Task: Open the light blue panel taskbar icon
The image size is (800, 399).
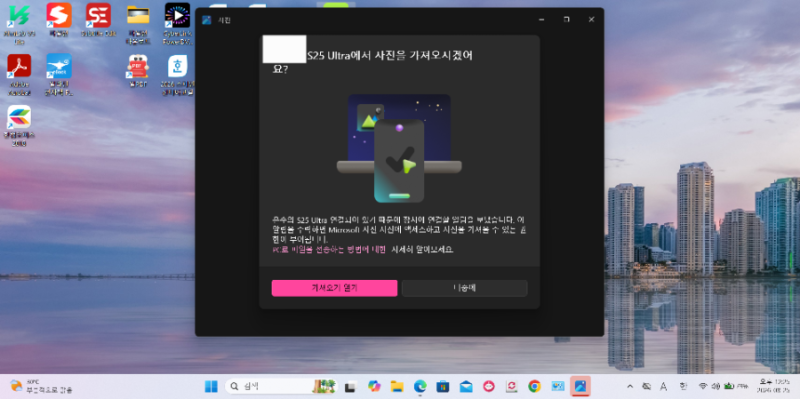Action: [x=557, y=386]
